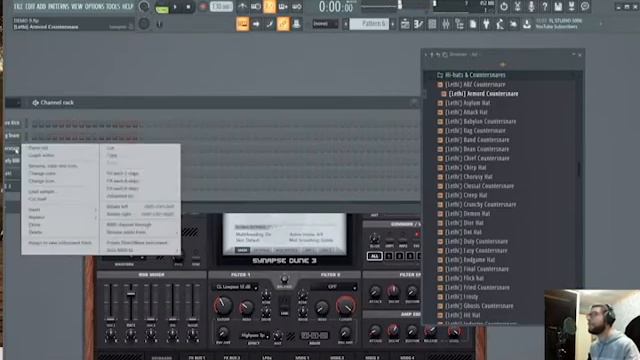The width and height of the screenshot is (640, 360).
Task: Open the Browser tree icon in toolbar
Action: tap(459, 24)
